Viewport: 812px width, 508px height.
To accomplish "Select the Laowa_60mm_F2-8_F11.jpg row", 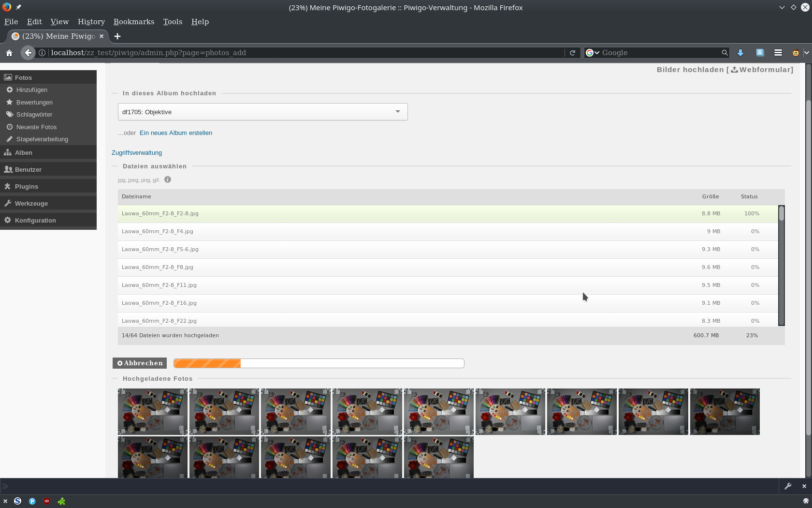I will point(448,285).
